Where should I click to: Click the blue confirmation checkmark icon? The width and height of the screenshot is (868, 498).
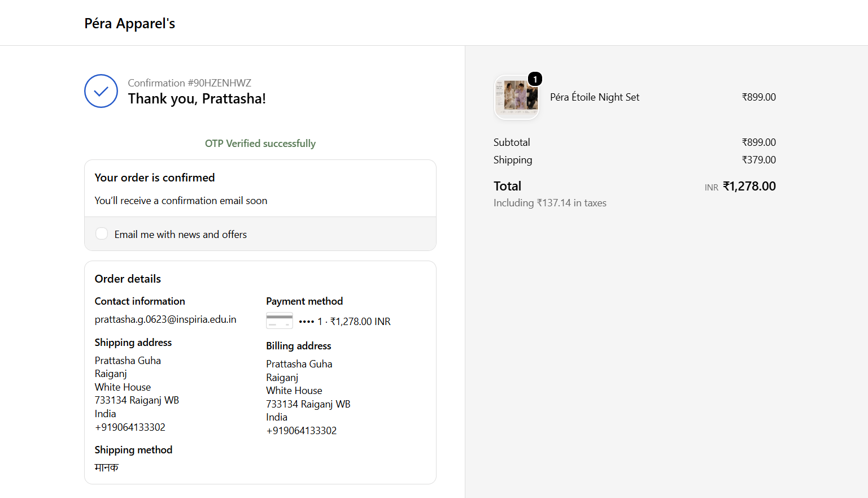[101, 91]
